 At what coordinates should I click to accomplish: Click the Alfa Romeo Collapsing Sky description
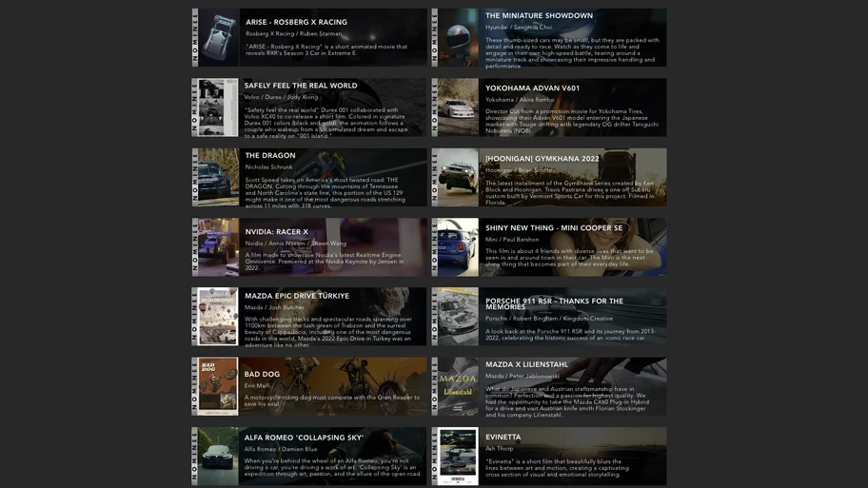(333, 467)
